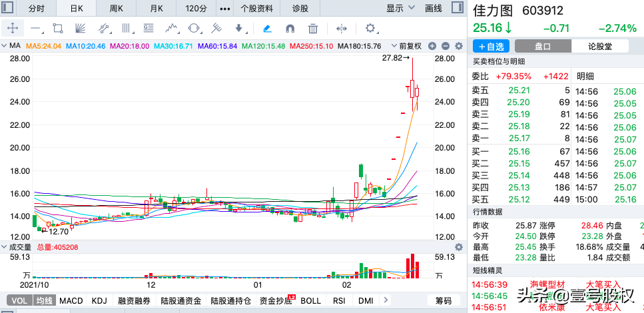Toggle the RSI indicator
Viewport: 644px width, 313px height.
coord(339,300)
